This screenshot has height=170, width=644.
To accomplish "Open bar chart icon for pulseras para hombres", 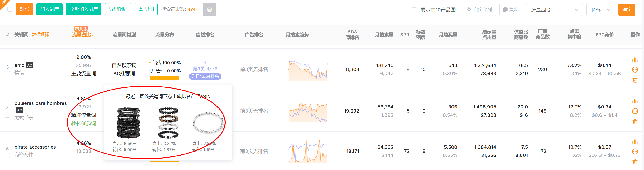I will [x=635, y=101].
